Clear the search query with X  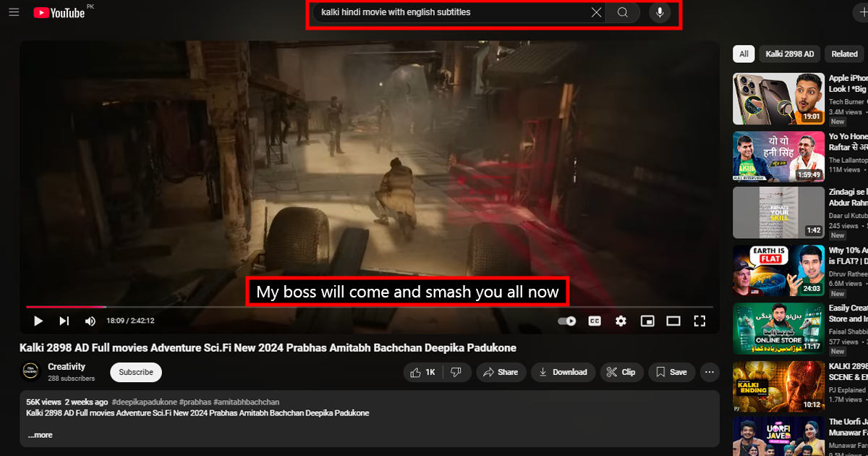[596, 12]
